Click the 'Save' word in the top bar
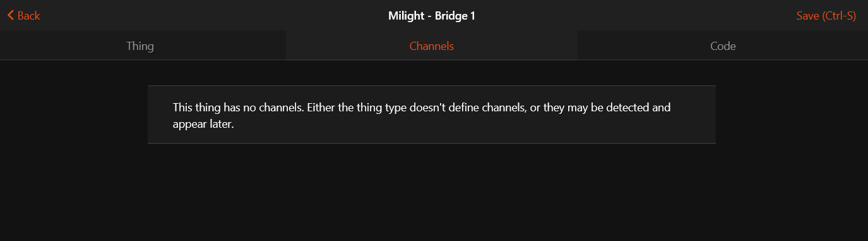The width and height of the screenshot is (868, 241). click(x=807, y=15)
